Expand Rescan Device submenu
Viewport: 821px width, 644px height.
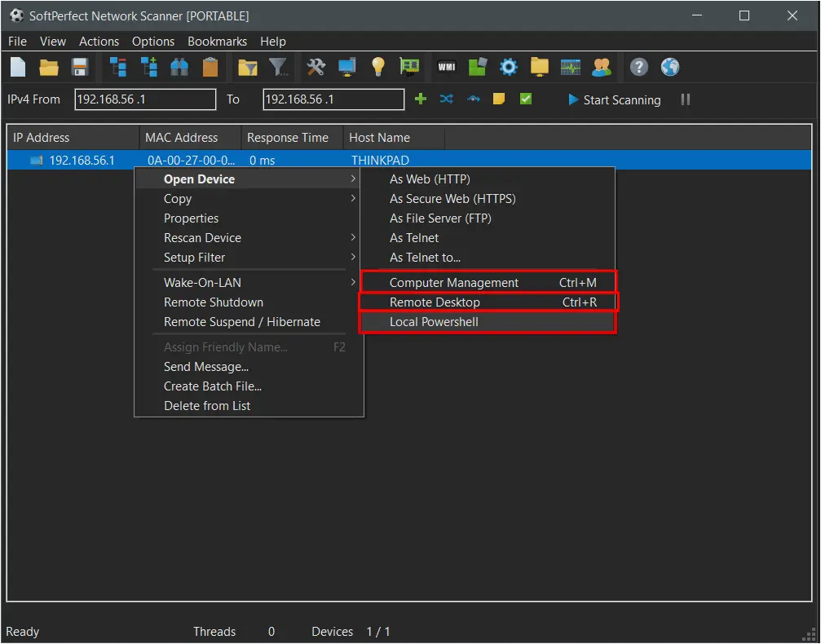coord(249,238)
